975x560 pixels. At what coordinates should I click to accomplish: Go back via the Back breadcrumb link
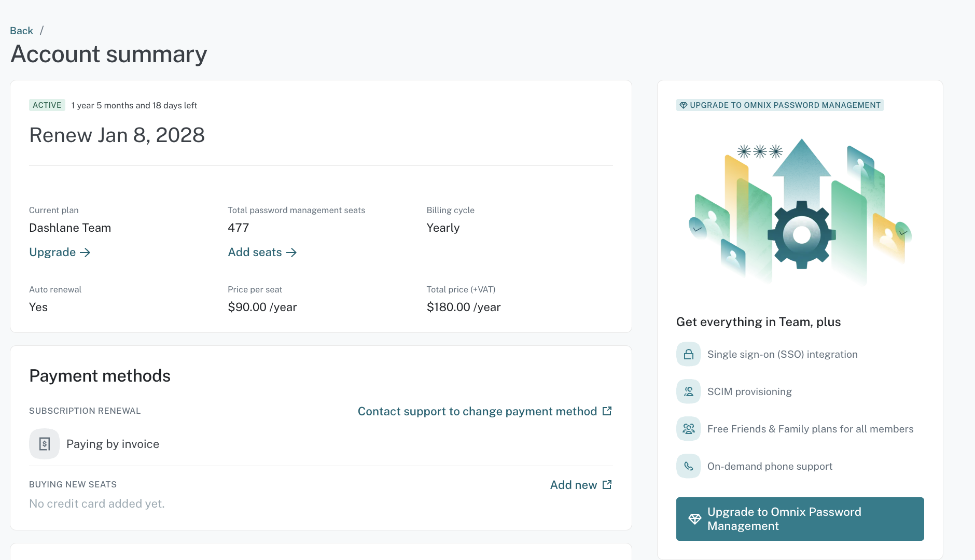[21, 31]
